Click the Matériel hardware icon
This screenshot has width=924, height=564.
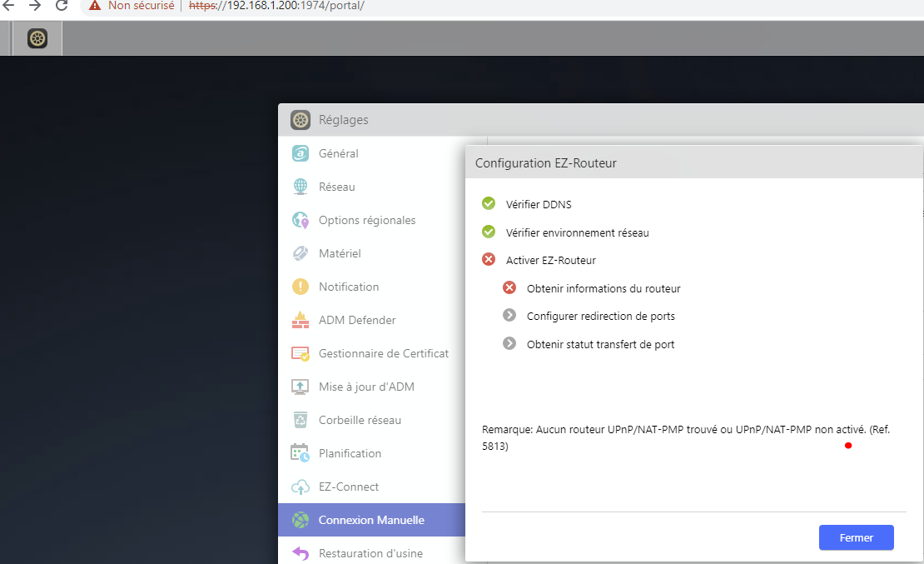(x=301, y=253)
